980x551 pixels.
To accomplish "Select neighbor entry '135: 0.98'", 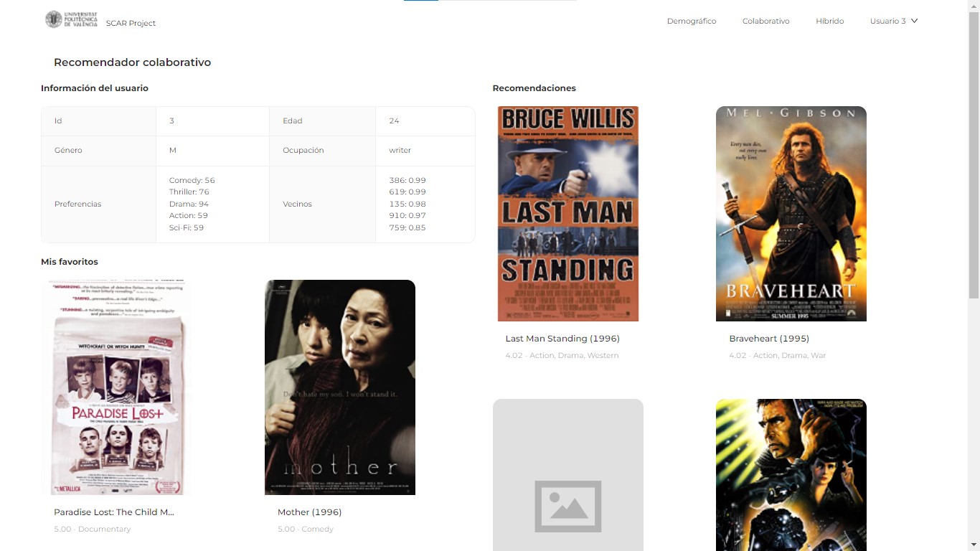I will tap(407, 204).
